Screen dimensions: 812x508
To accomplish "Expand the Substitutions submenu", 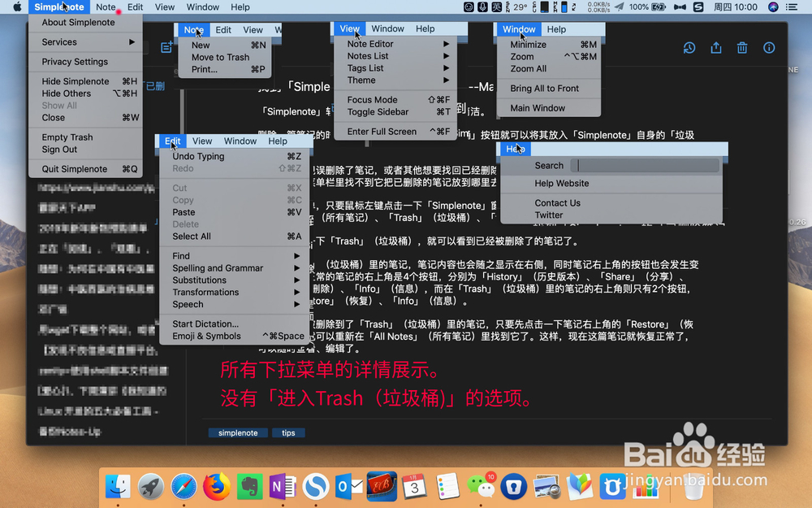I will click(236, 280).
